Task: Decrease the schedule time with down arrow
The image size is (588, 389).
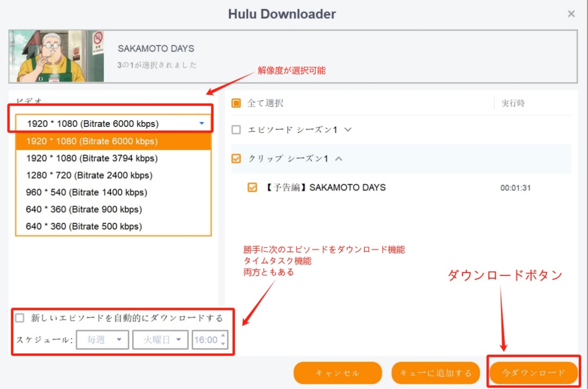Action: click(223, 344)
